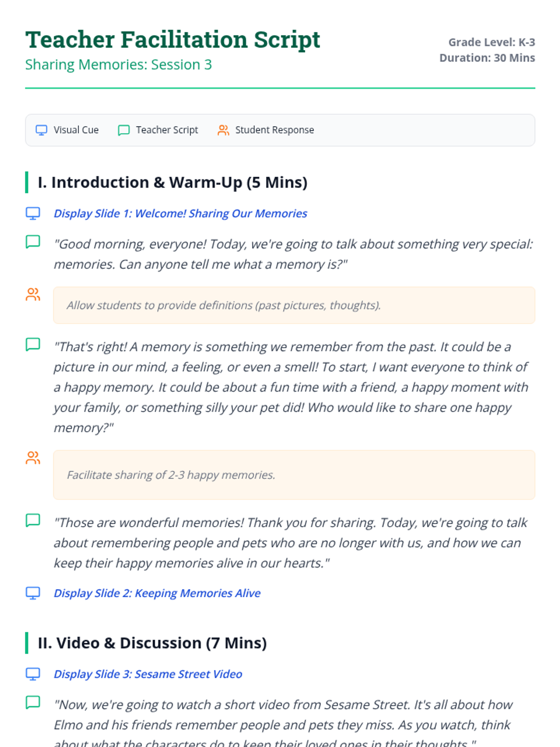
Task: Click the people icon beside "Allow students to provide definitions"
Action: [x=33, y=295]
